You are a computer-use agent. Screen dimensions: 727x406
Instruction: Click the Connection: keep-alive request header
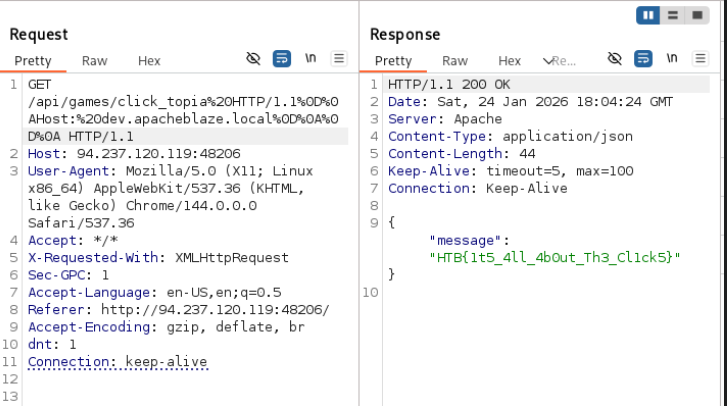pos(118,361)
